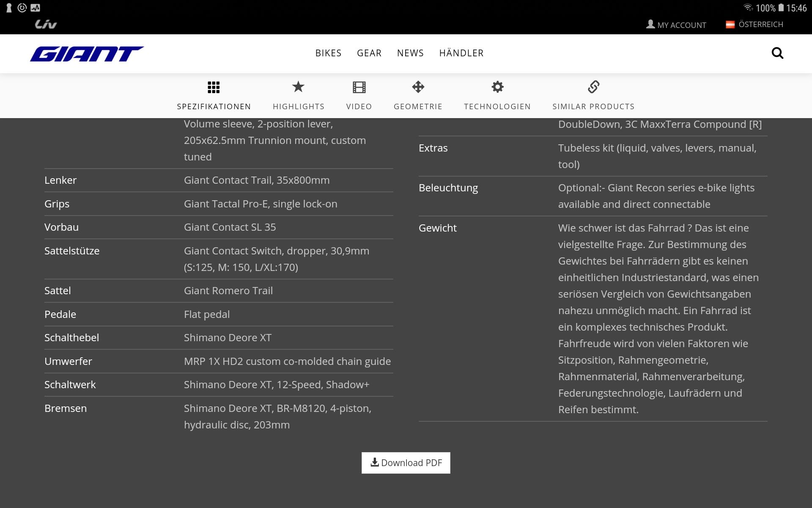Screen dimensions: 812x508
Task: Click the Schalthebel value 'Shimano Deore XT'
Action: pos(228,337)
